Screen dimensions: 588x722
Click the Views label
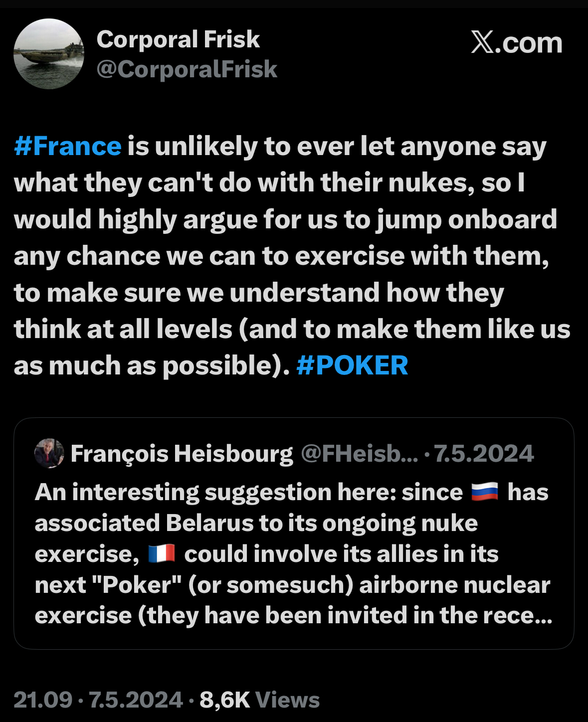coord(287,700)
